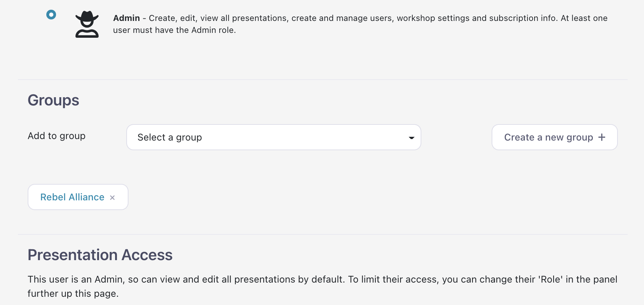Click the "Groups" section heading
The width and height of the screenshot is (644, 305).
click(53, 100)
